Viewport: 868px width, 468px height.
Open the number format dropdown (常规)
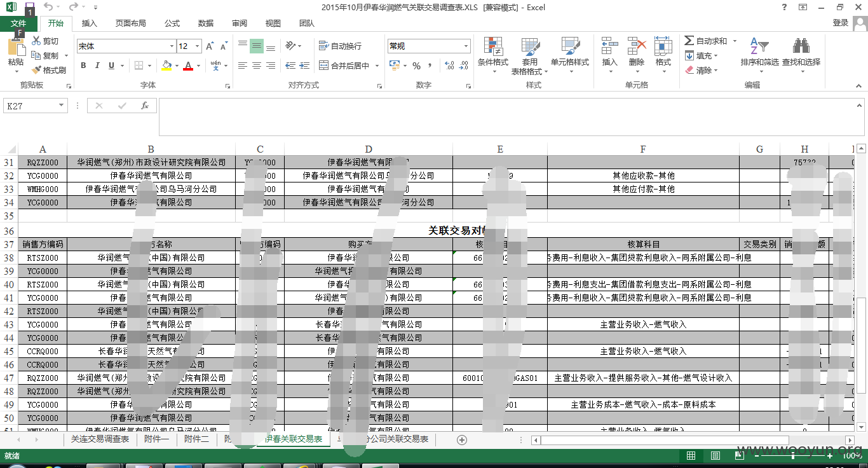point(466,46)
